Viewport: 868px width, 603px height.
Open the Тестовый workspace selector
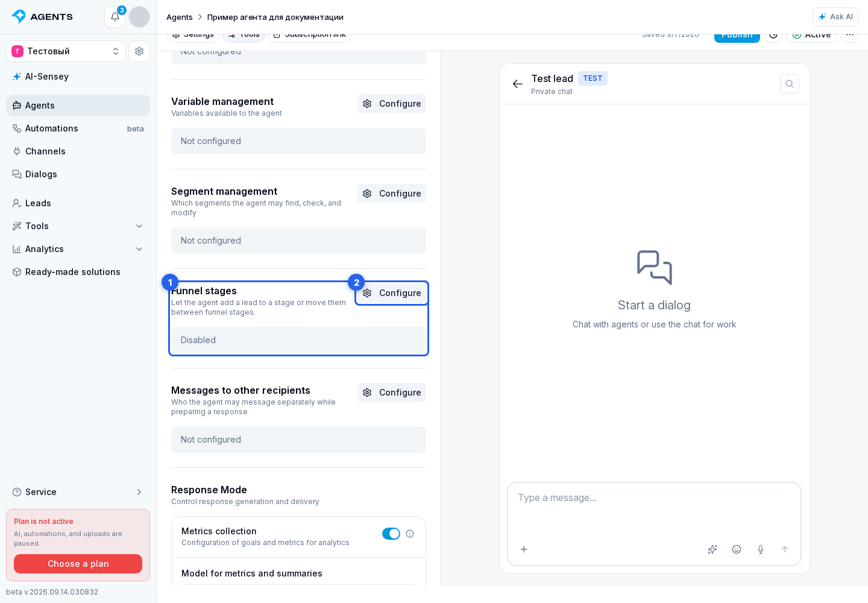point(66,51)
